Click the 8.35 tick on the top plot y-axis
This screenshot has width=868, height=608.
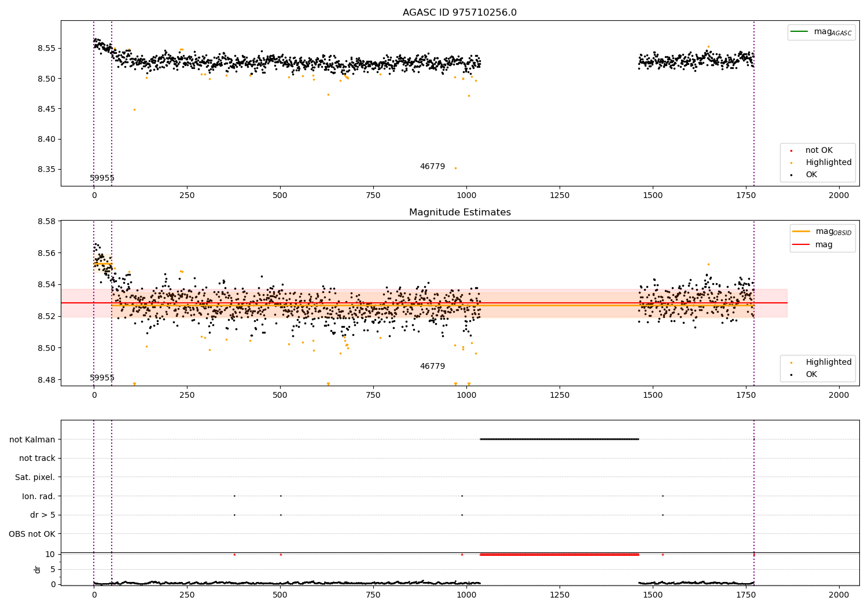(46, 170)
